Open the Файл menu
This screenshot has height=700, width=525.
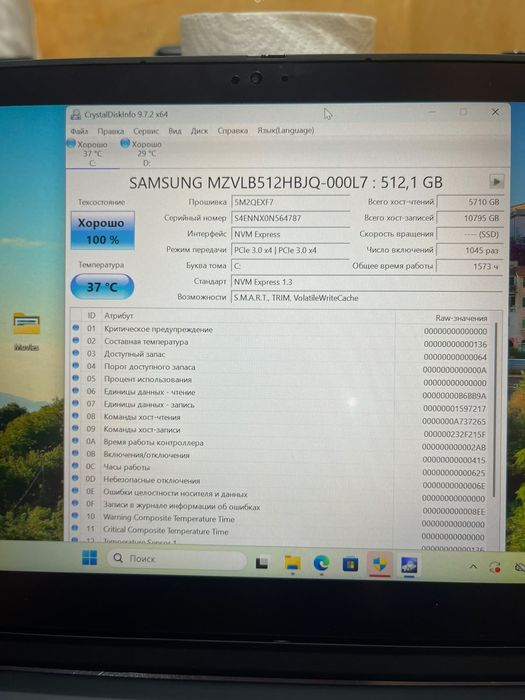coord(79,131)
